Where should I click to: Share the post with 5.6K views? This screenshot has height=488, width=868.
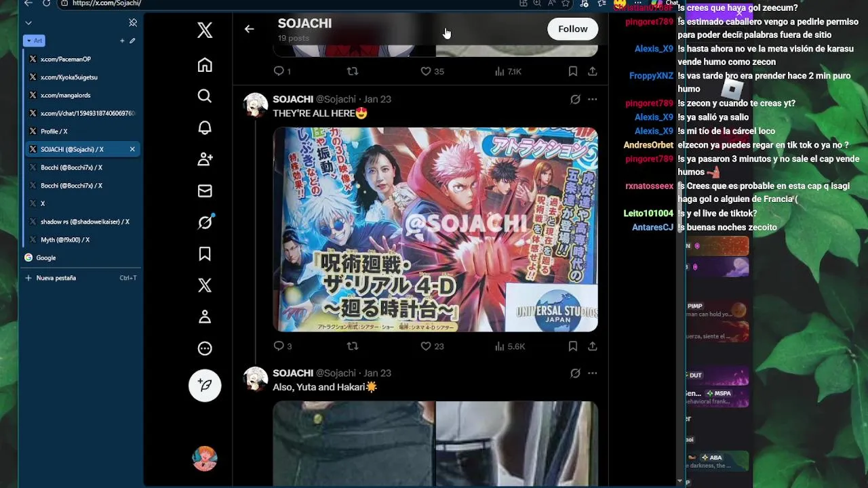pos(593,346)
